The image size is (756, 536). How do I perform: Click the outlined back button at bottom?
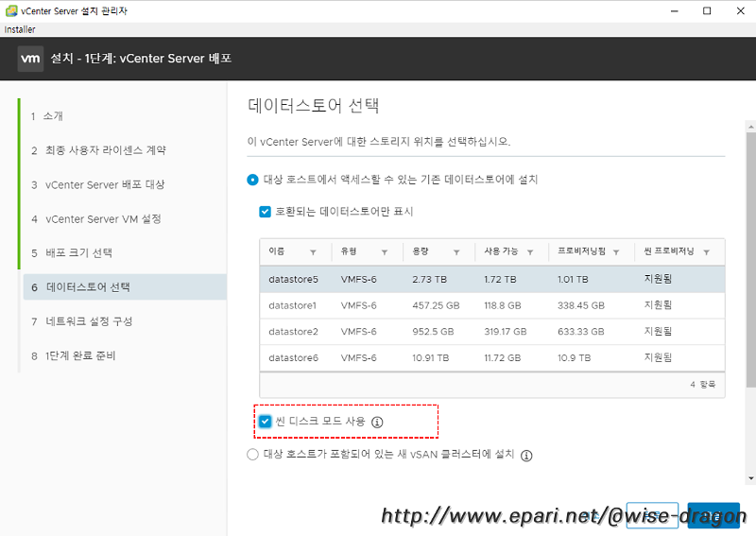652,515
